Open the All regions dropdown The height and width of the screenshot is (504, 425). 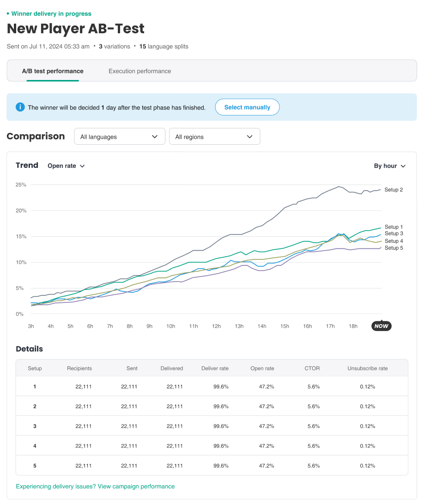tap(214, 137)
